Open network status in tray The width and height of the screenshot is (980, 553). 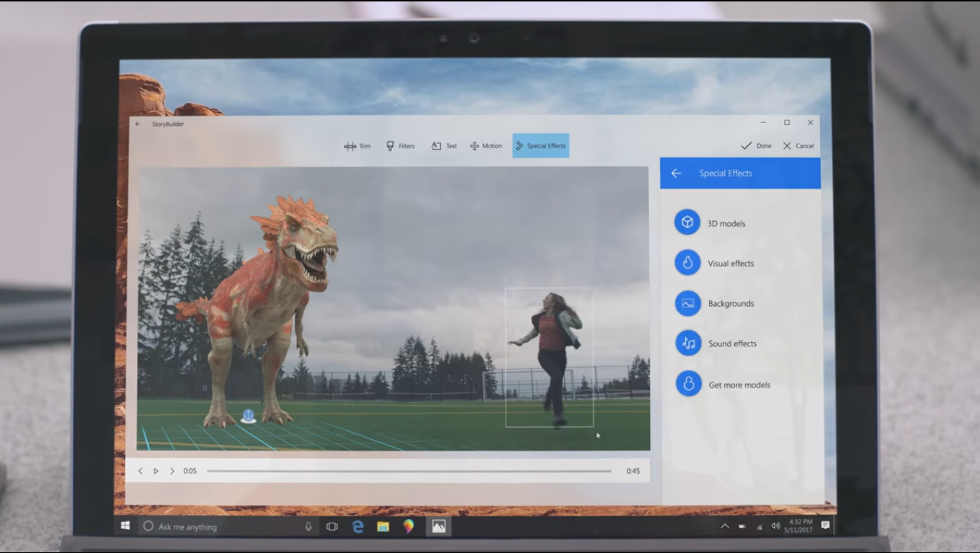(x=759, y=526)
